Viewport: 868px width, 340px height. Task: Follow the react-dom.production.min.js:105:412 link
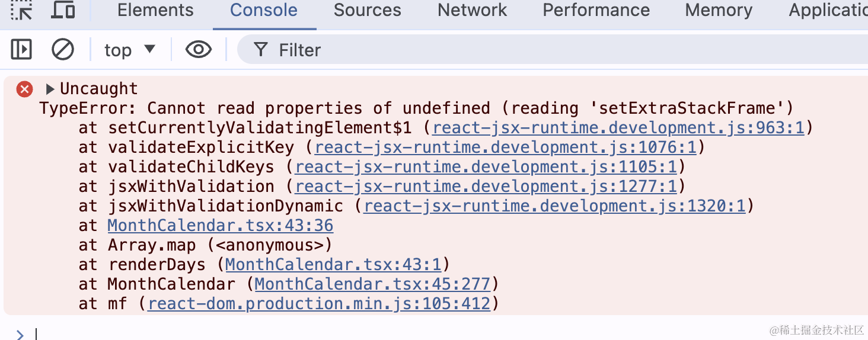click(x=320, y=304)
